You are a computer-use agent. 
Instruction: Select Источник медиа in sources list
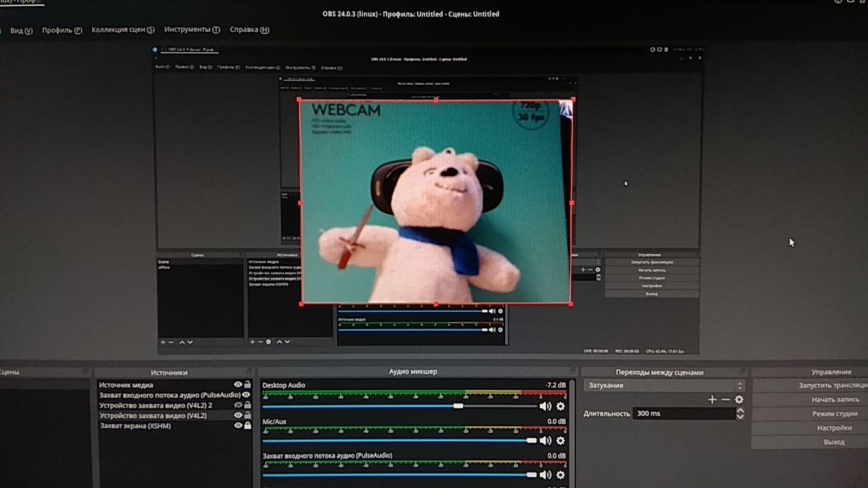tap(126, 385)
